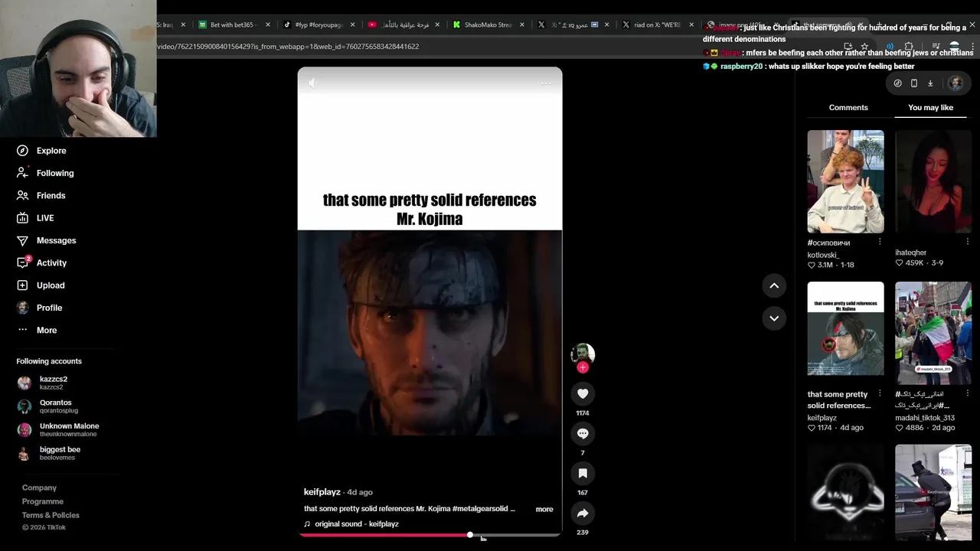Open options for the kotlovski_ video

880,242
